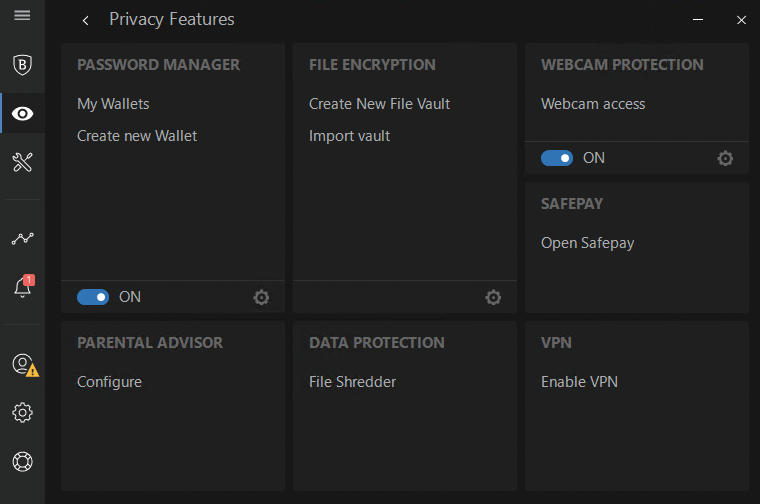Open the Support lifebuoy icon
760x504 pixels.
[22, 461]
